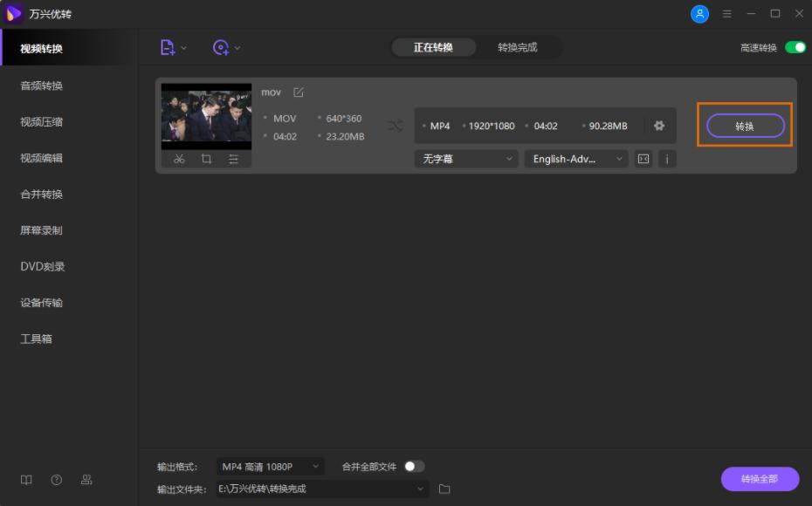
Task: Click the subtitle editor icon
Action: pos(641,159)
